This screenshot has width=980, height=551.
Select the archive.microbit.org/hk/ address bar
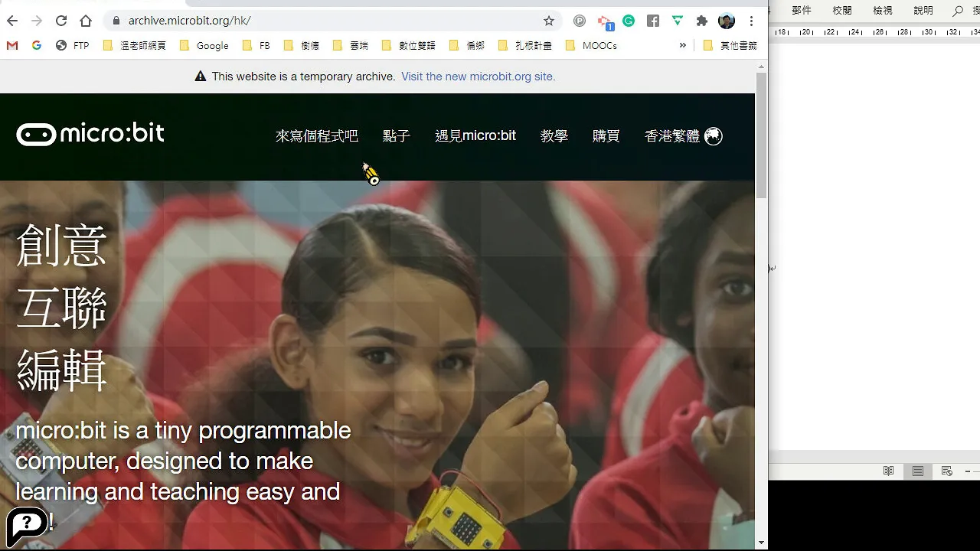click(329, 21)
